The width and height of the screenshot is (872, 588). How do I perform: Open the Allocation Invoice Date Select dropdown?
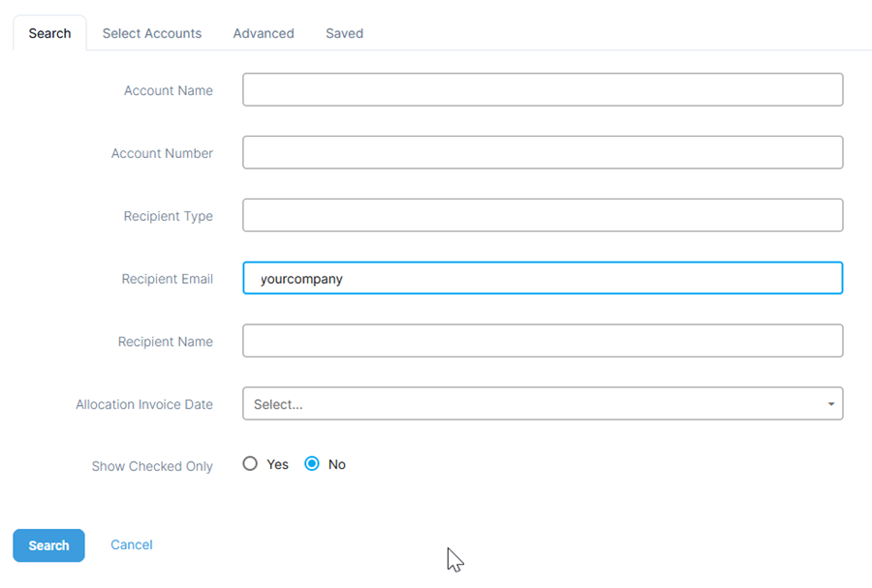coord(543,404)
